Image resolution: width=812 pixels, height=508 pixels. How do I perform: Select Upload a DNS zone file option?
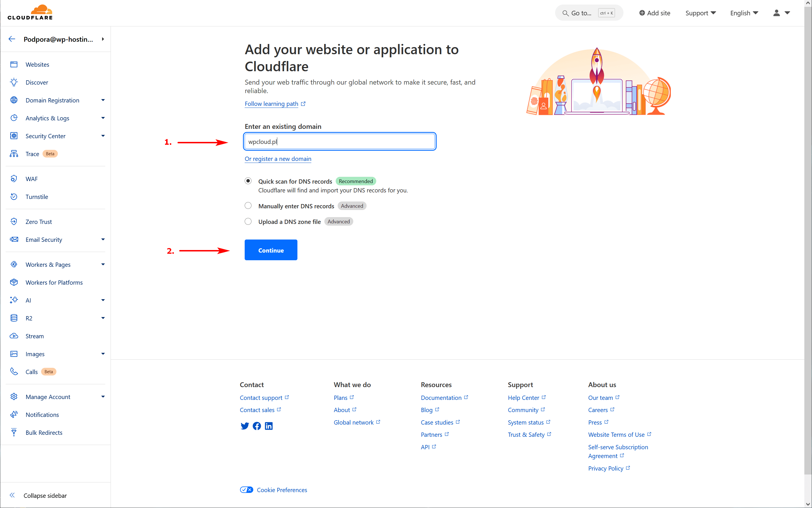[x=248, y=221]
